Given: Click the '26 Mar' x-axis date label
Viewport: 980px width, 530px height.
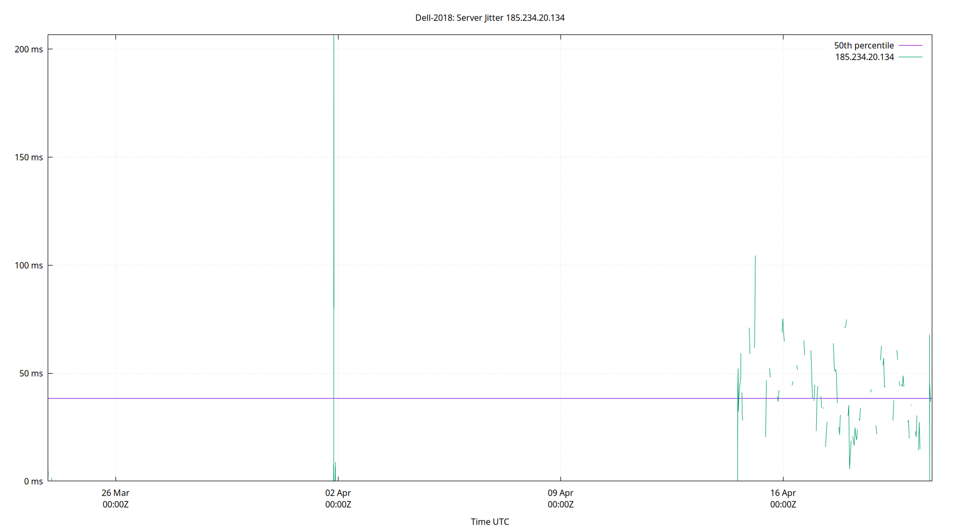Looking at the screenshot, I should click(x=115, y=493).
